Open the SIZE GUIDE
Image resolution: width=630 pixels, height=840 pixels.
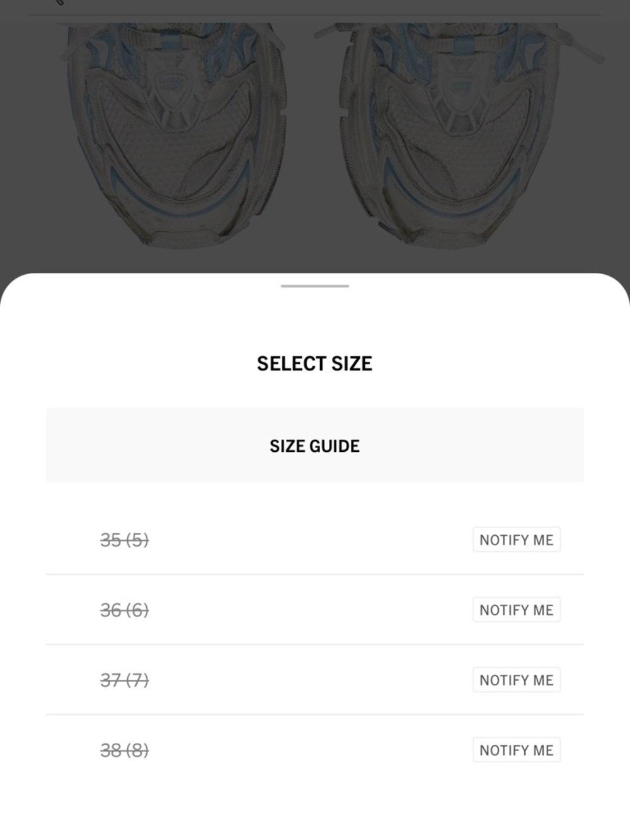[315, 446]
